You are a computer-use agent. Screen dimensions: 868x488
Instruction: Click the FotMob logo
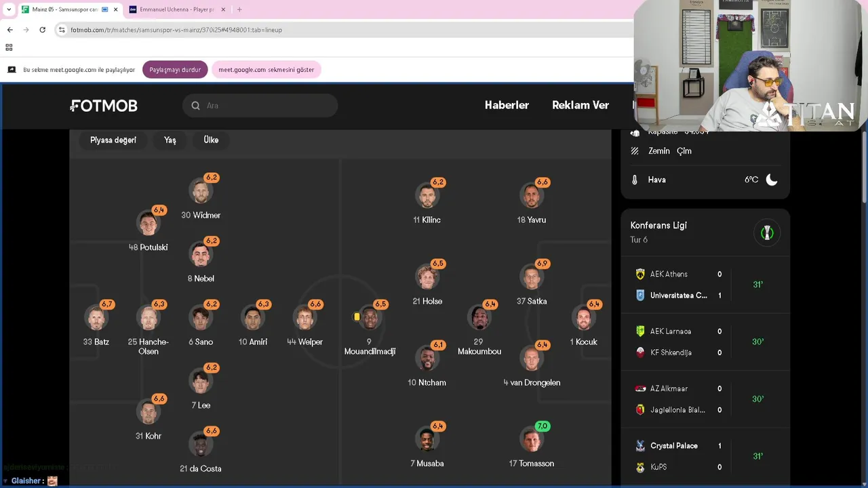(104, 106)
